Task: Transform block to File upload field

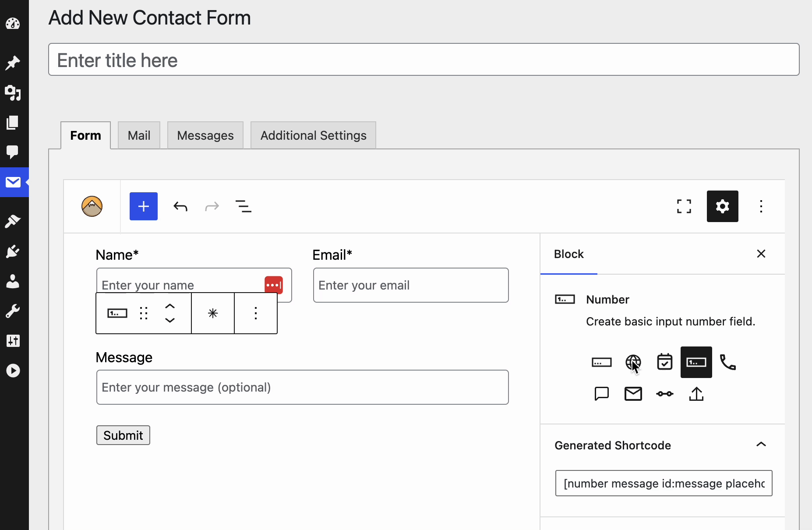Action: coord(696,394)
